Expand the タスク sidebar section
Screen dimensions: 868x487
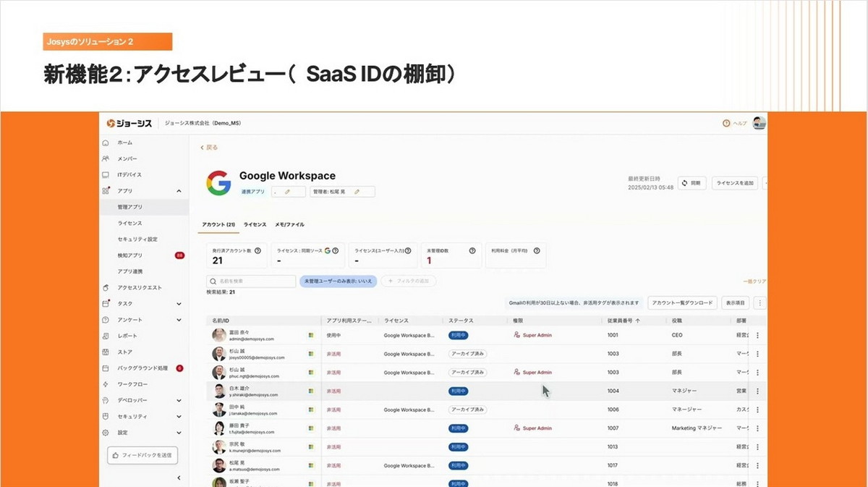click(x=179, y=304)
